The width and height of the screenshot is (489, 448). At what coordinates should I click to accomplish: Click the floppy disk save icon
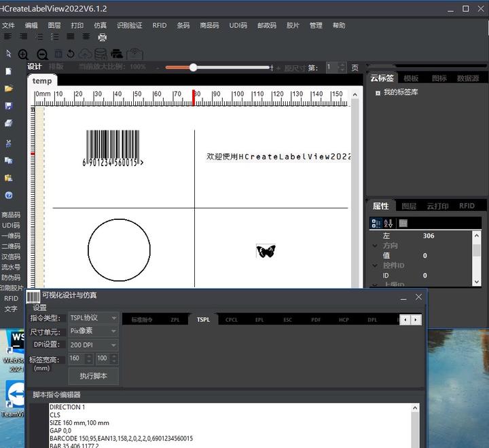[9, 106]
